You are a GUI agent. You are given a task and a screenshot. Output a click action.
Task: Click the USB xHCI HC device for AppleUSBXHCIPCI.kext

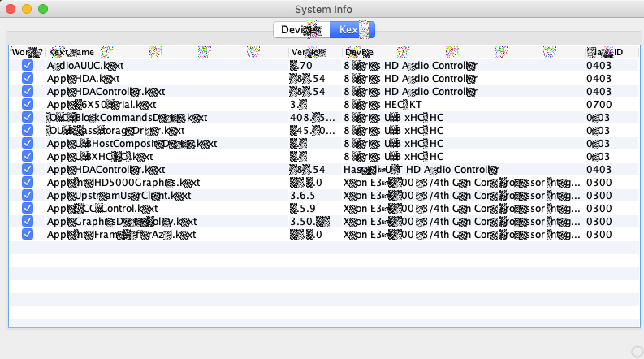point(393,157)
